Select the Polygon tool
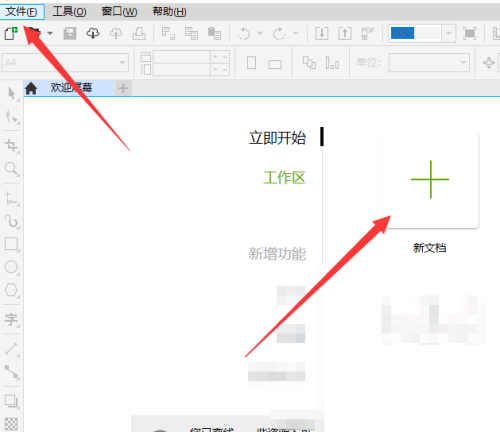500x432 pixels. (x=12, y=290)
